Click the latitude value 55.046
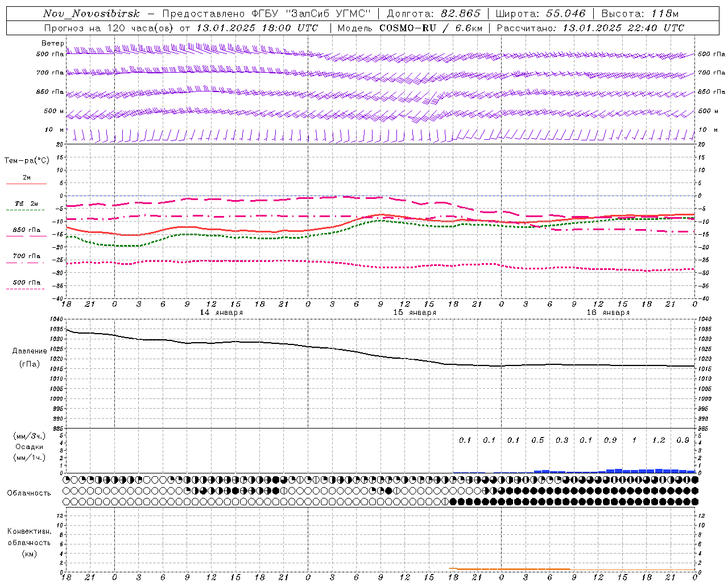 point(566,14)
